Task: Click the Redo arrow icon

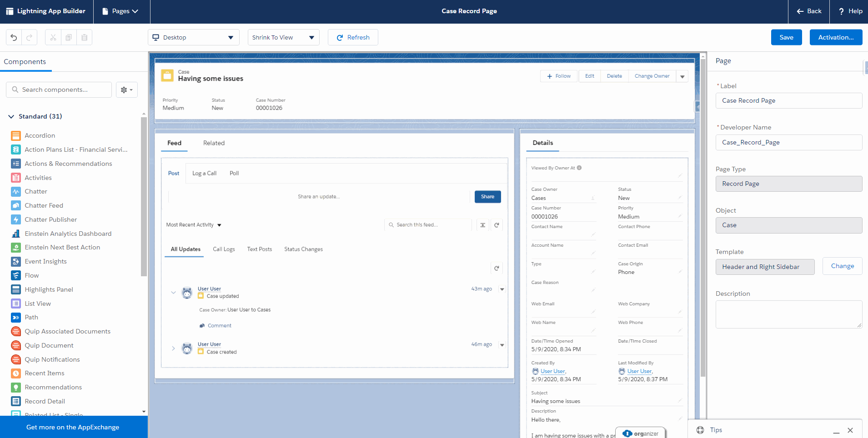Action: pos(29,37)
